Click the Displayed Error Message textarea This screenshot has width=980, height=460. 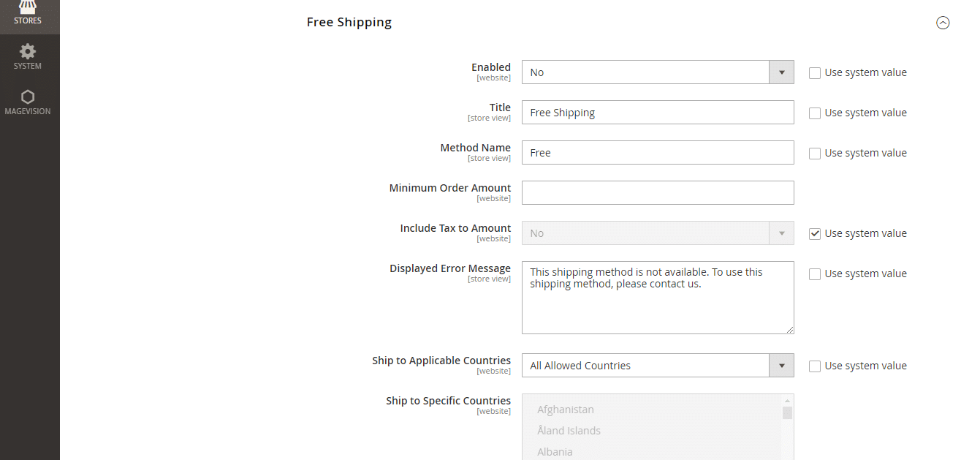(658, 298)
